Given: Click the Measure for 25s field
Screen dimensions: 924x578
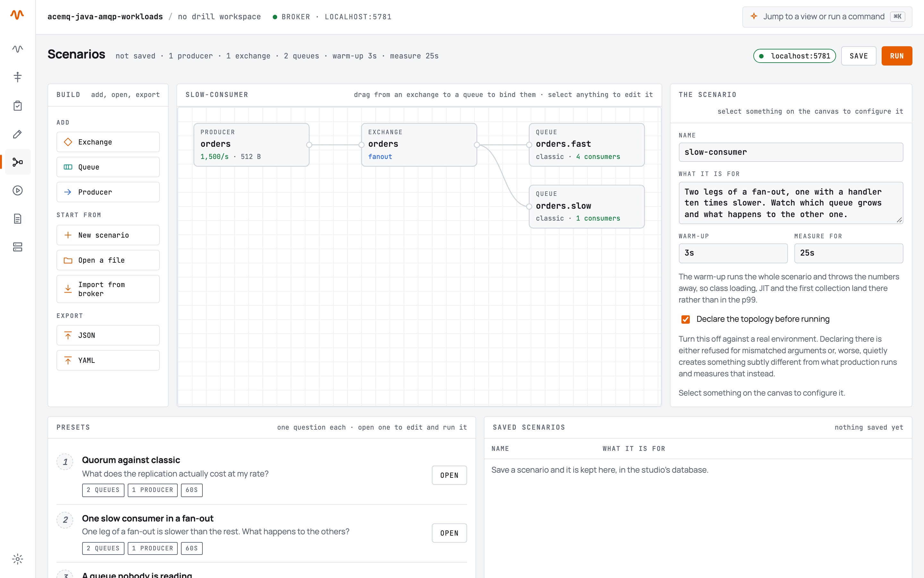Looking at the screenshot, I should (x=849, y=253).
